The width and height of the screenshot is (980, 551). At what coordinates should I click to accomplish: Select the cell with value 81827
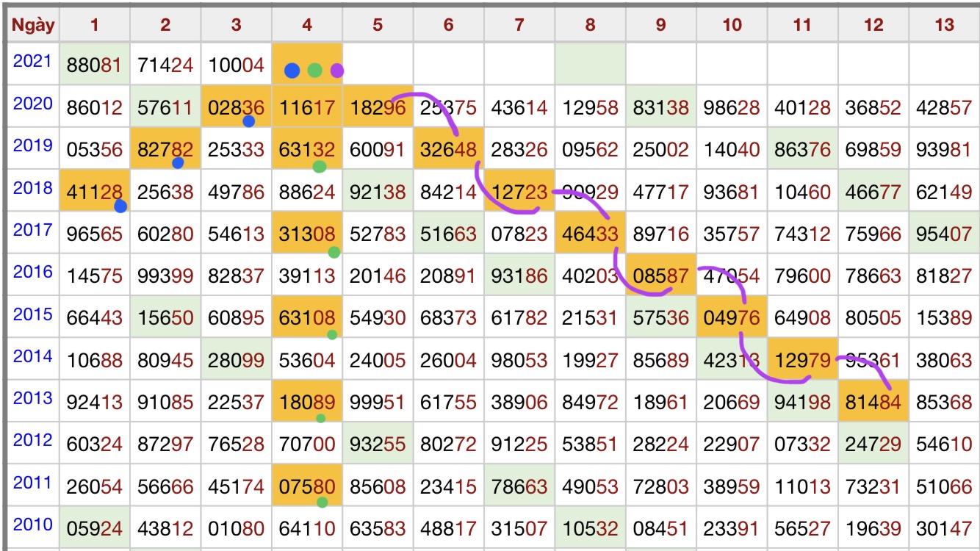[x=944, y=275]
